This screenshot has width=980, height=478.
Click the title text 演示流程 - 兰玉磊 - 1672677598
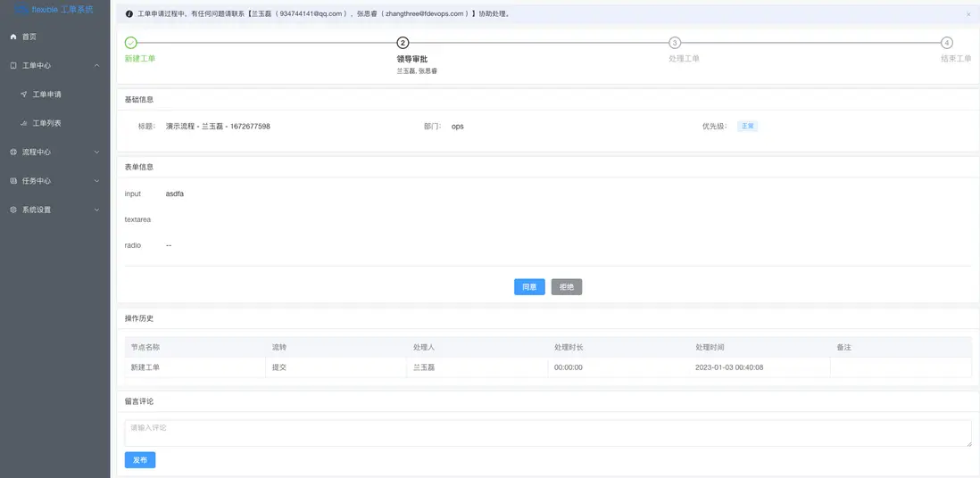tap(218, 127)
